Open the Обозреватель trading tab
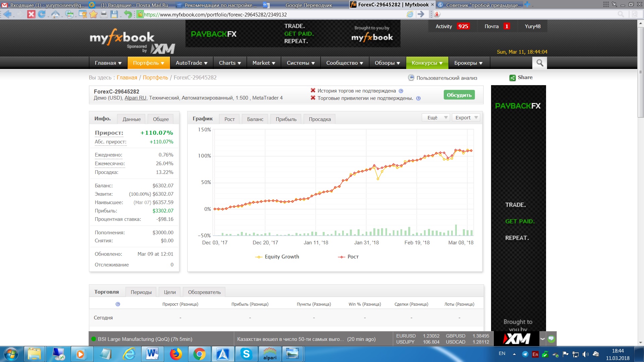The height and width of the screenshot is (362, 644). (x=204, y=292)
